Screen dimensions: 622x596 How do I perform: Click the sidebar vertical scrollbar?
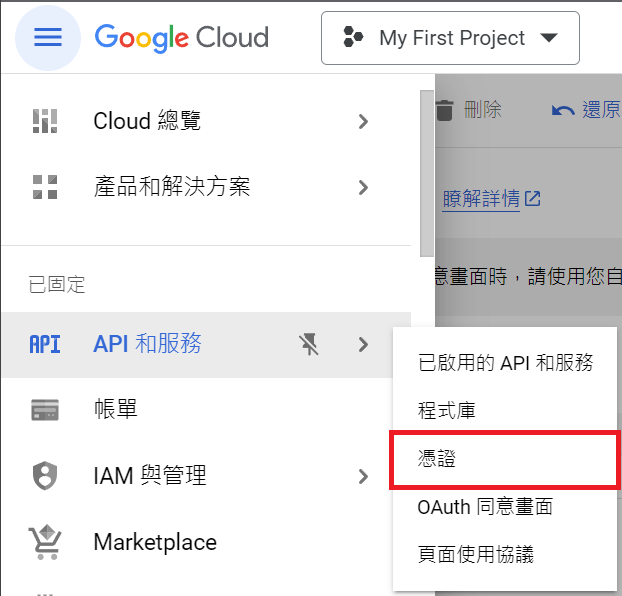tap(427, 173)
